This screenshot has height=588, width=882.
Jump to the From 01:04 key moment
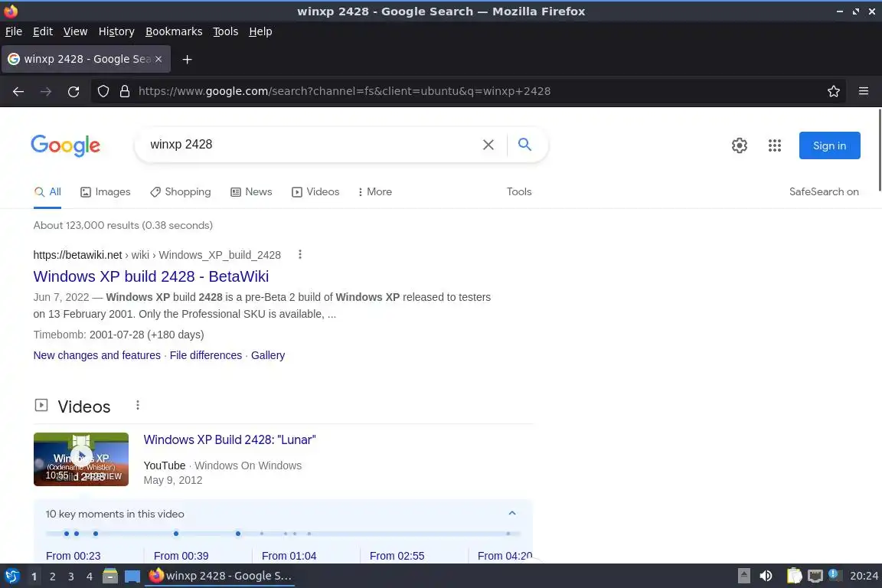coord(289,556)
